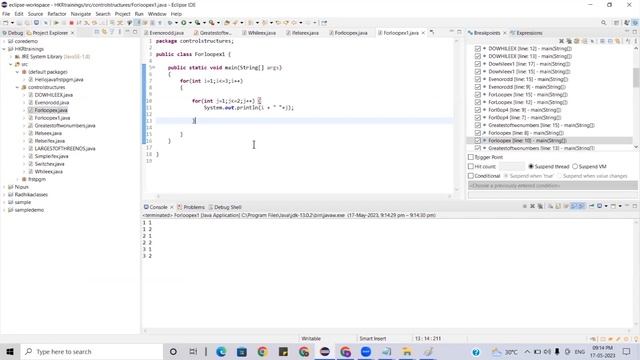Open Microsoft Edge from the taskbar
Image resolution: width=640 pixels, height=360 pixels.
[x=221, y=351]
